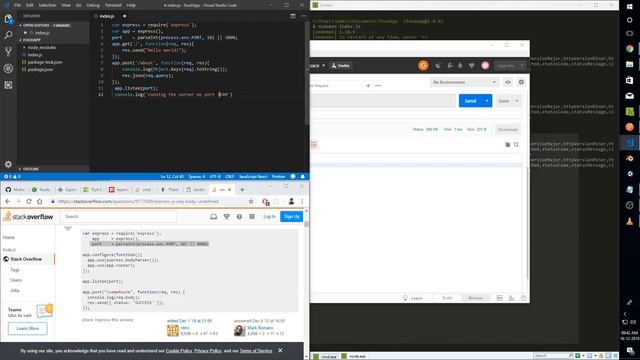Open the Help menu in VS Code
This screenshot has width=640, height=360.
tap(131, 5)
